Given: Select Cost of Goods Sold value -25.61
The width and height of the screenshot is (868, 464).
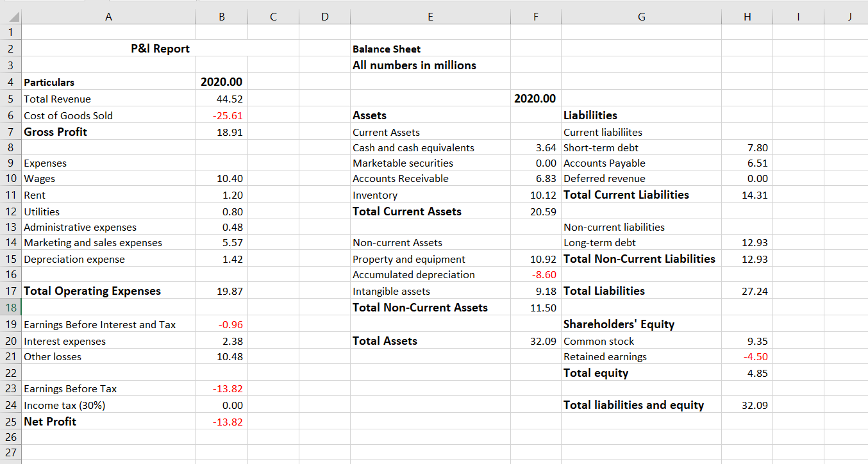Looking at the screenshot, I should point(221,115).
